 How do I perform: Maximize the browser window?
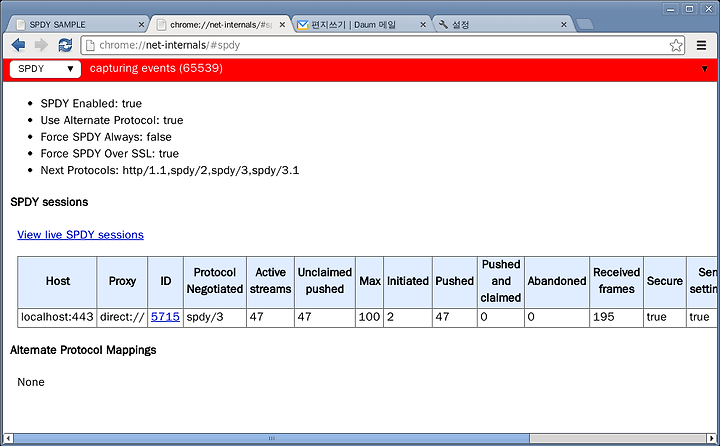click(x=690, y=9)
